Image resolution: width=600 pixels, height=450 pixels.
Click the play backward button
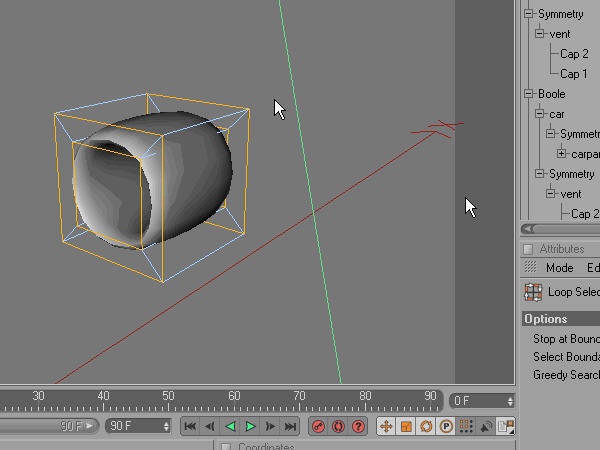click(x=230, y=426)
